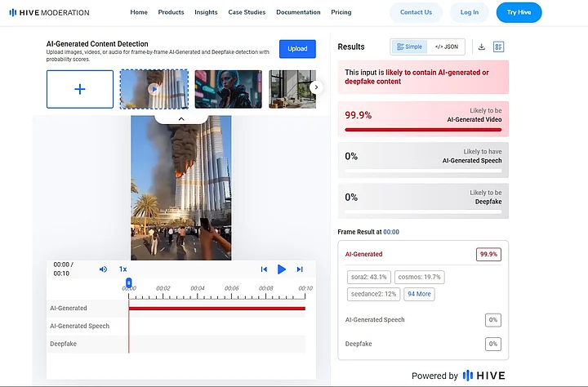Click the AI-Generated red timeline bar
Screen dimensions: 588x387
pos(216,308)
